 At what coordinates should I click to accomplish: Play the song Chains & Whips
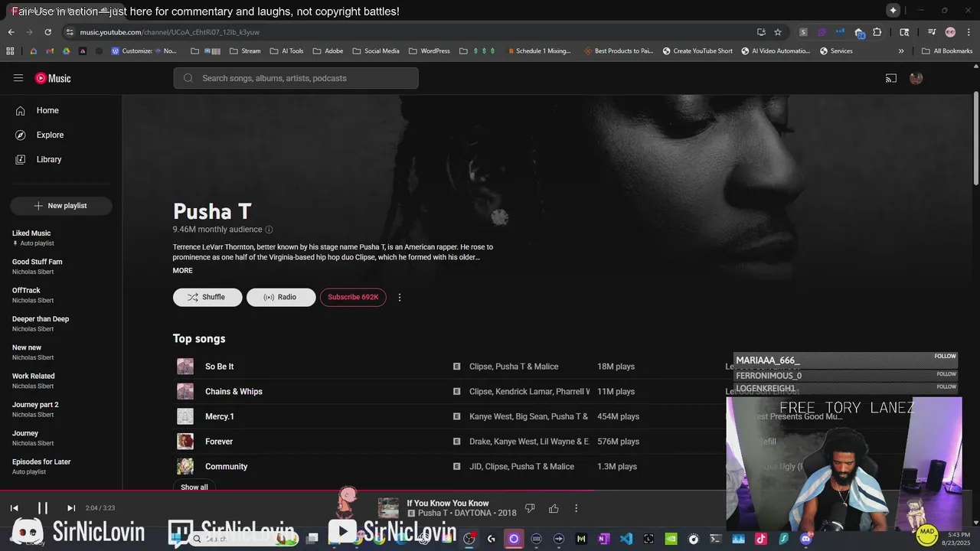pyautogui.click(x=234, y=392)
